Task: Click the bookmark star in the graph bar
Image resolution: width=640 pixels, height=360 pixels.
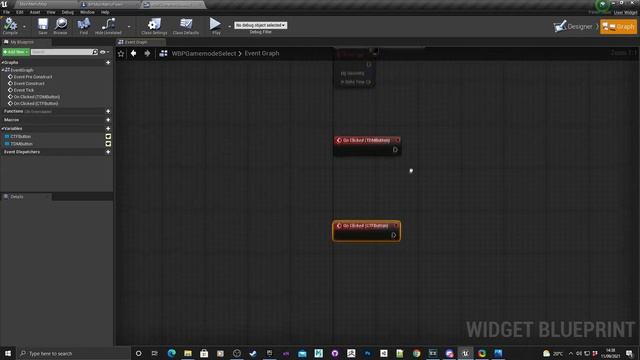Action: click(x=121, y=53)
